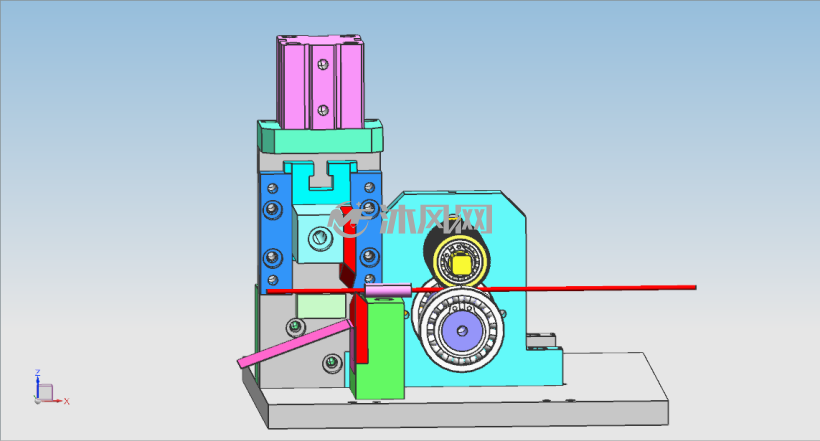The height and width of the screenshot is (441, 820).
Task: Click the hex socket screw on light-cyan block
Action: click(320, 238)
